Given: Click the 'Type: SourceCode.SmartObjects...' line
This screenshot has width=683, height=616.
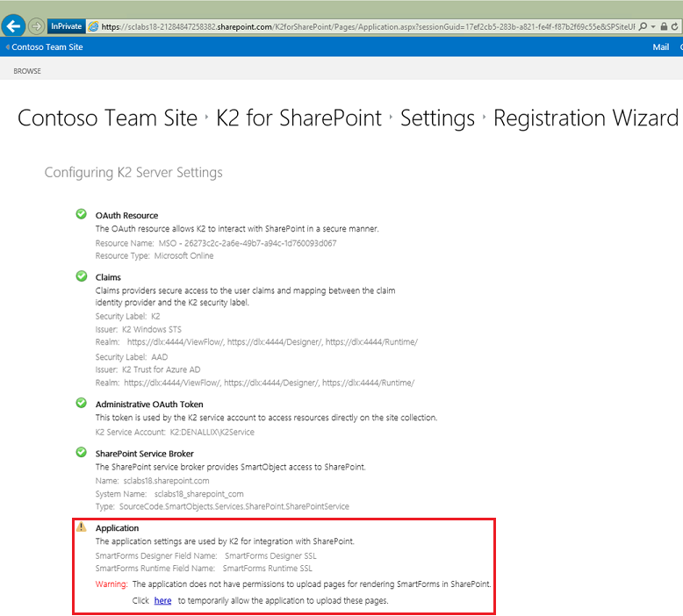Looking at the screenshot, I should 222,506.
